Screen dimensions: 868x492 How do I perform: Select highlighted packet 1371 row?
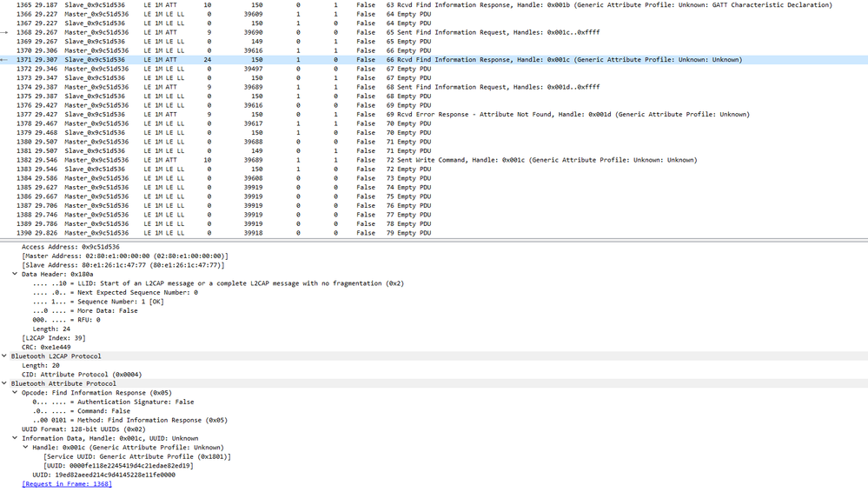[x=434, y=60]
